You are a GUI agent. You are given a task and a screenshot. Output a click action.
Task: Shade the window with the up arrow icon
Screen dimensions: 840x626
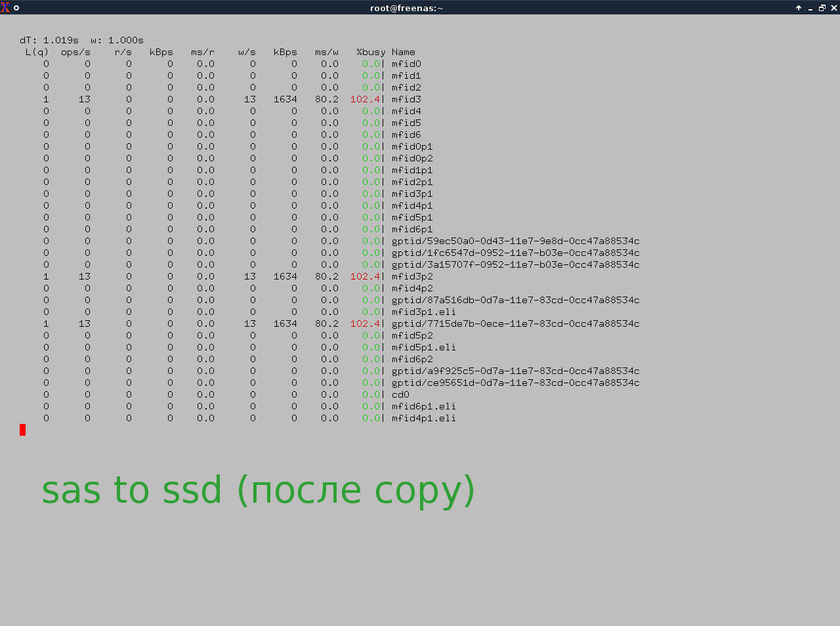pyautogui.click(x=799, y=8)
